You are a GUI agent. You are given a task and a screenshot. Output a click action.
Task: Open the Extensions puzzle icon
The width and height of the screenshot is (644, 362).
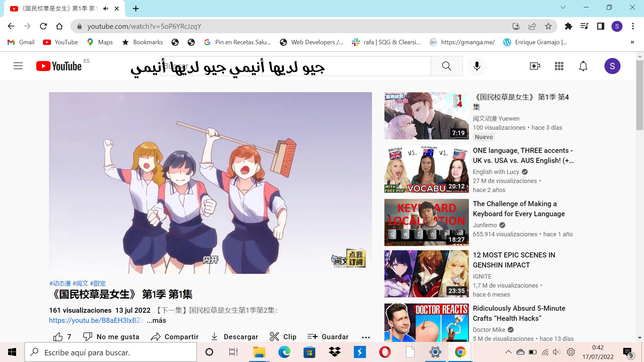[x=568, y=26]
